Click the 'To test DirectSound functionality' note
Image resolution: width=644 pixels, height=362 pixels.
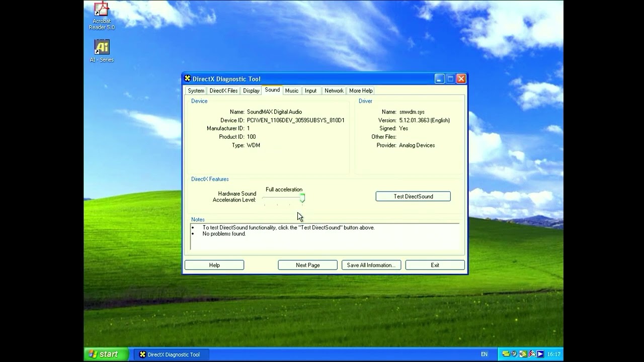pyautogui.click(x=288, y=227)
